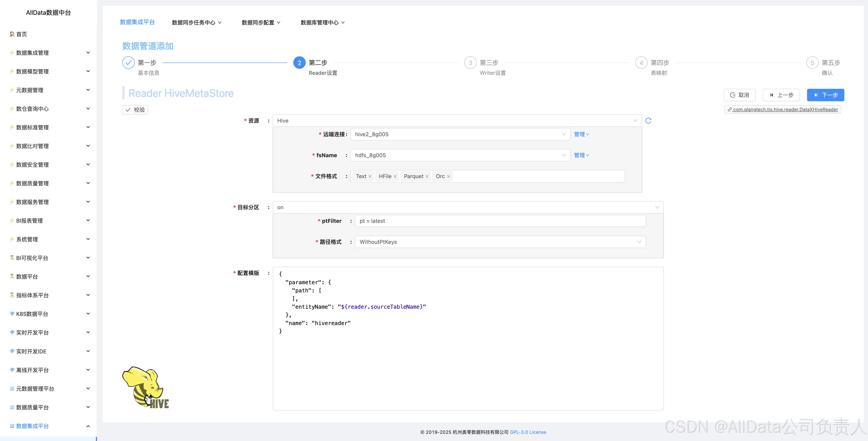Open the 目标分区 dropdown showing on
The width and height of the screenshot is (868, 441).
(x=468, y=207)
